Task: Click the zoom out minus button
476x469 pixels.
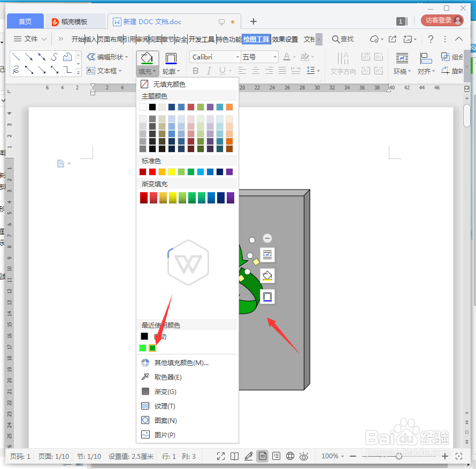Action: 353,456
